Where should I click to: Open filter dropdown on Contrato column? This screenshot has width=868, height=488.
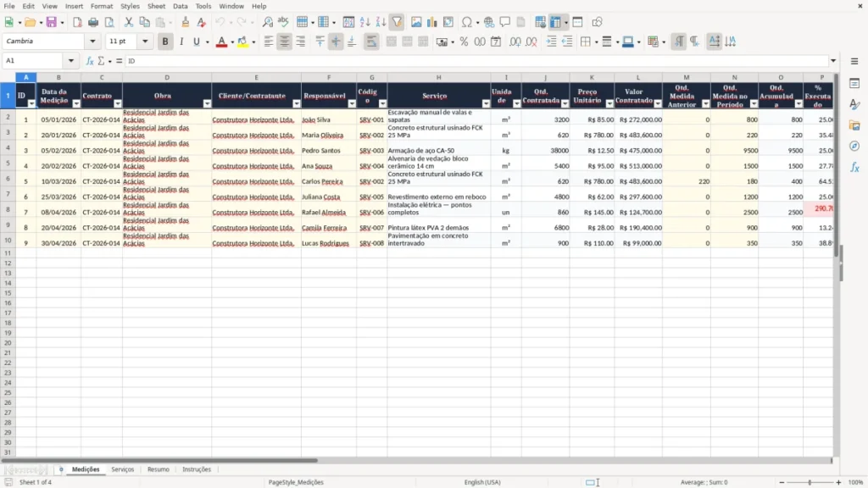click(x=117, y=104)
